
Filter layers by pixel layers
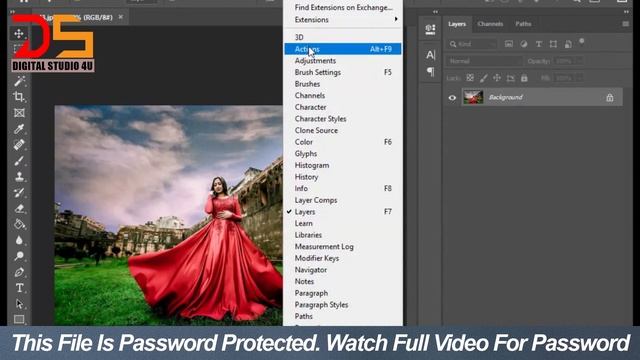coord(509,44)
